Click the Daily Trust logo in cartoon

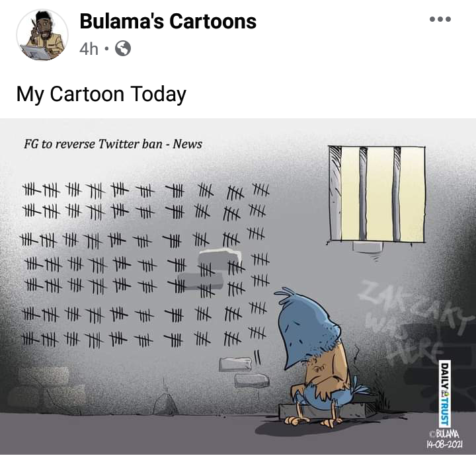444,394
